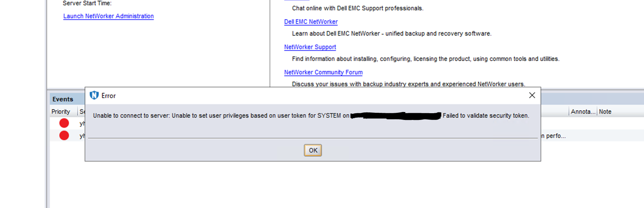This screenshot has height=208, width=644.
Task: Follow the Dell EMC NetWorker link
Action: [x=311, y=22]
